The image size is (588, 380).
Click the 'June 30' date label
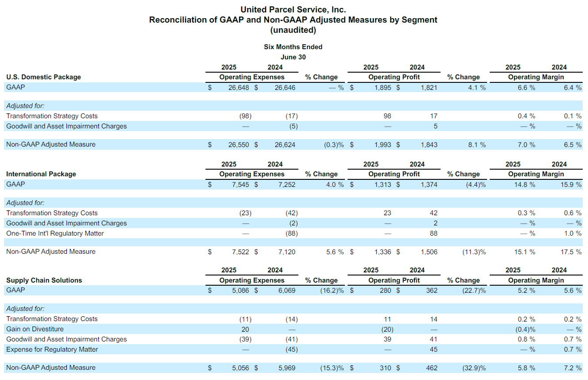point(293,57)
